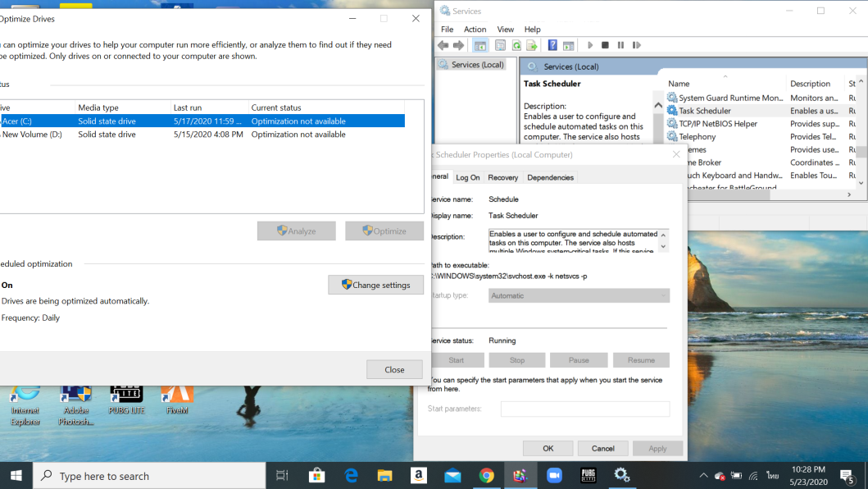Toggle Show/Hide Console Tree icon in Services
Viewport: 868px width, 489px height.
click(480, 45)
